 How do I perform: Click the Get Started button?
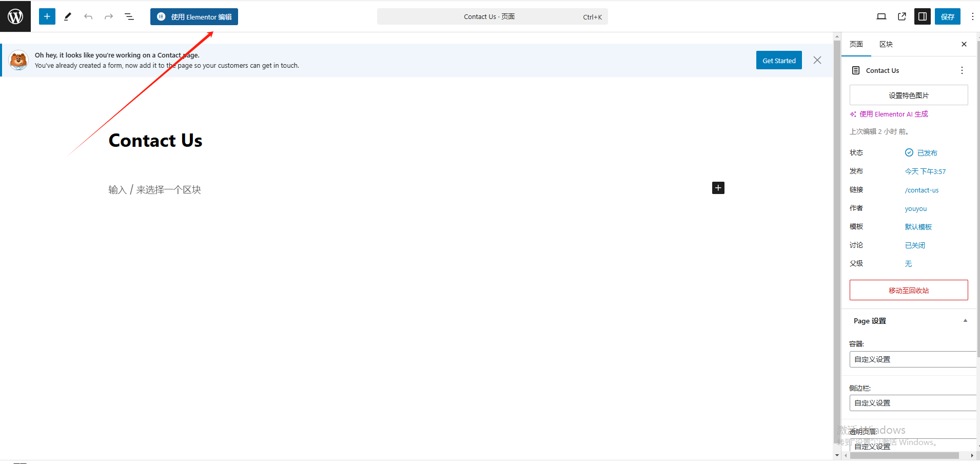tap(779, 61)
